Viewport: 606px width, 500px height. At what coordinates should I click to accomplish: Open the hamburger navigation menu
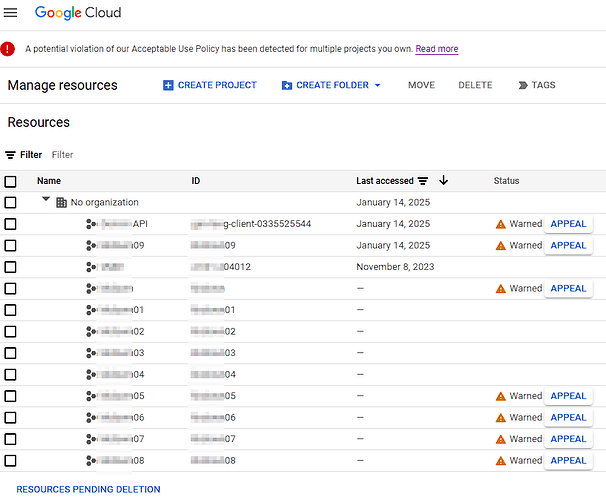[10, 13]
